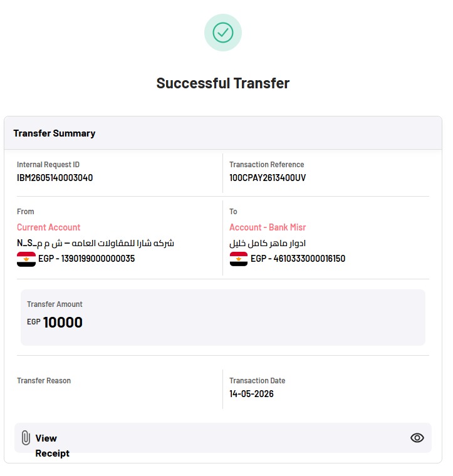Viewport: 453px width, 476px height.
Task: Select transaction reference 100CPAY2613400UV
Action: click(268, 178)
